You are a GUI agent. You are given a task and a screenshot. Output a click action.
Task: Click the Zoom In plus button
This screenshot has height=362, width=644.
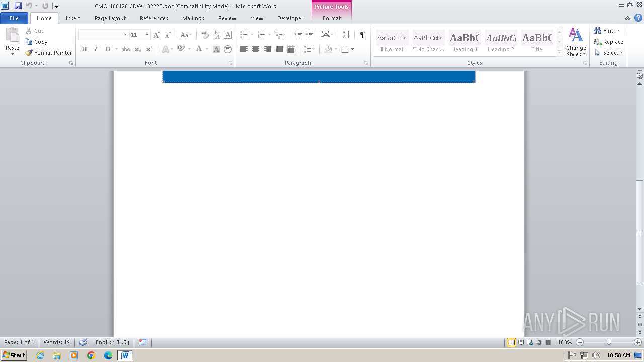[638, 342]
